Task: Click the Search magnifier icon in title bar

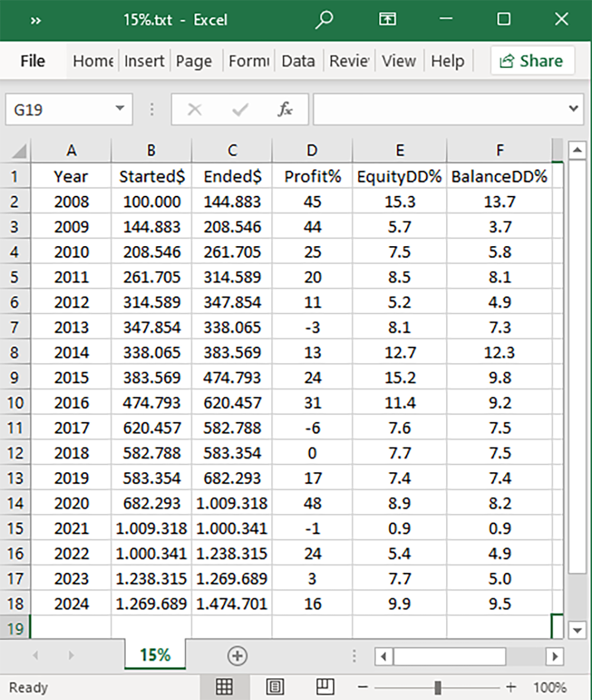Action: (x=324, y=20)
